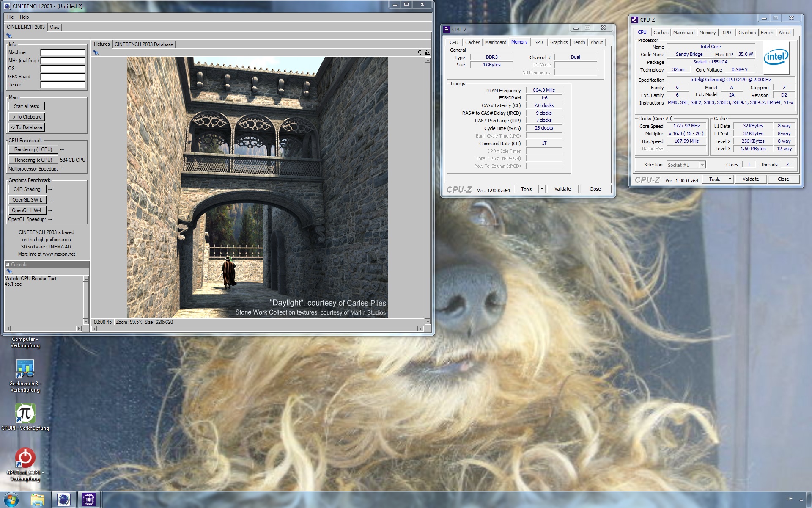Click the GFX-Board input field

click(63, 77)
